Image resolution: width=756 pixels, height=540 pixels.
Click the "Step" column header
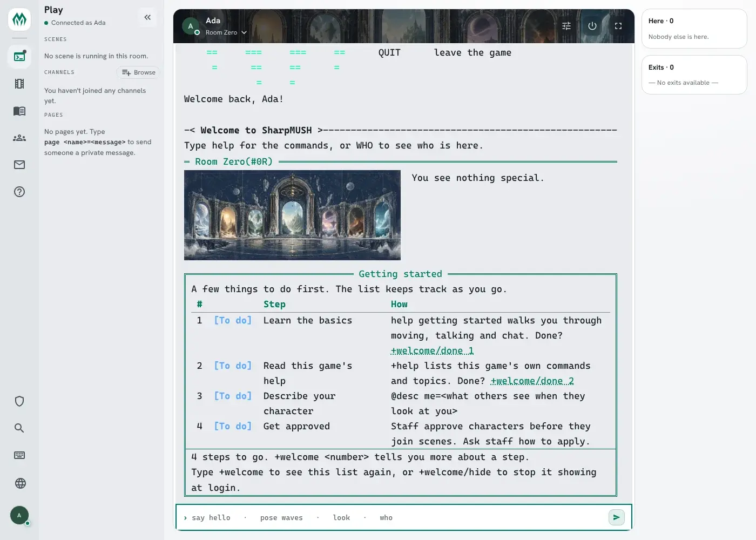coord(274,304)
